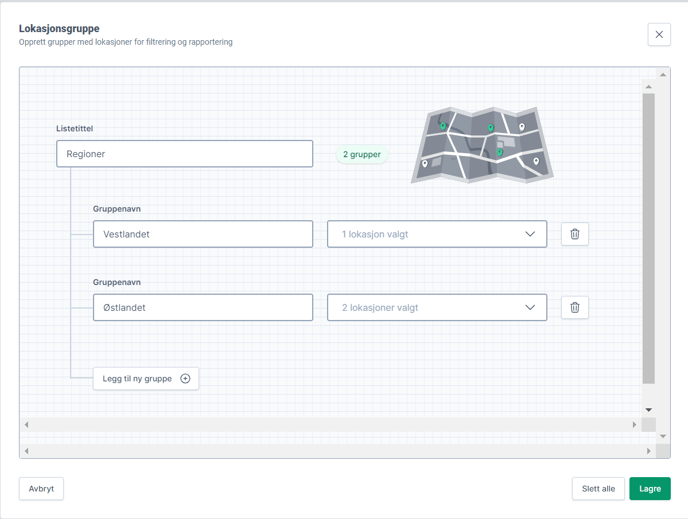Click the inner scrollbar up arrow
Viewport: 688px width, 519px height.
pos(649,86)
